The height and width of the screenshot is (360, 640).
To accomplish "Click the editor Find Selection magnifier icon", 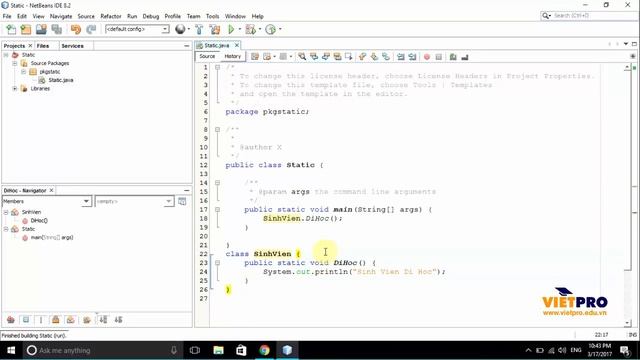I will [x=302, y=57].
